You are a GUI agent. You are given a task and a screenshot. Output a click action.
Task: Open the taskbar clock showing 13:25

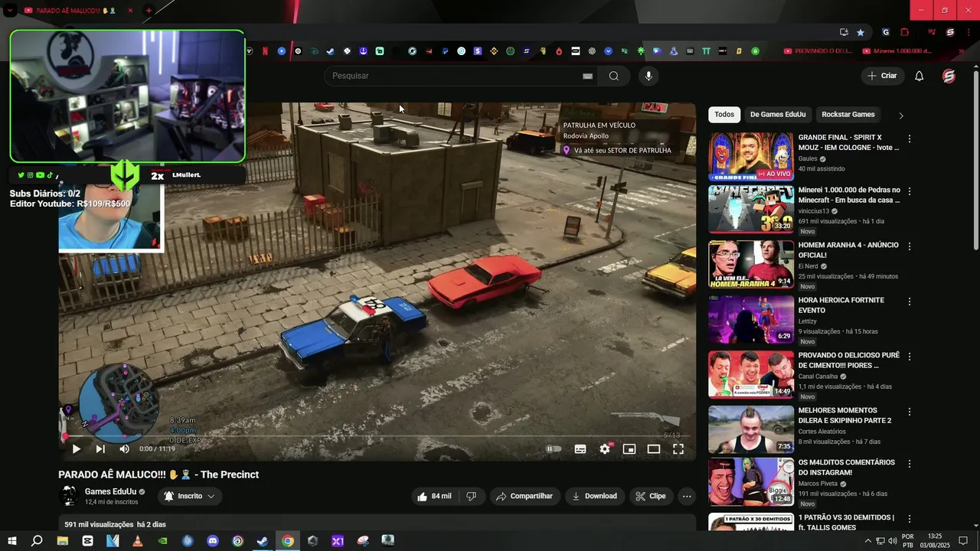pyautogui.click(x=935, y=541)
